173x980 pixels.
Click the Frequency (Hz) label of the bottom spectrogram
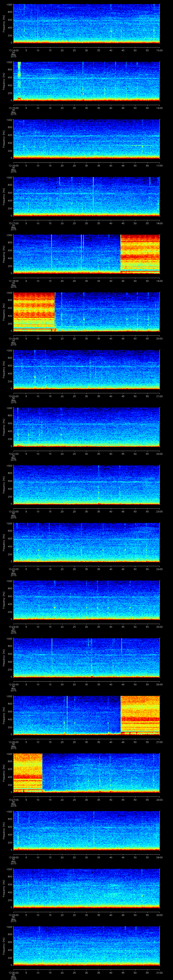4,945
